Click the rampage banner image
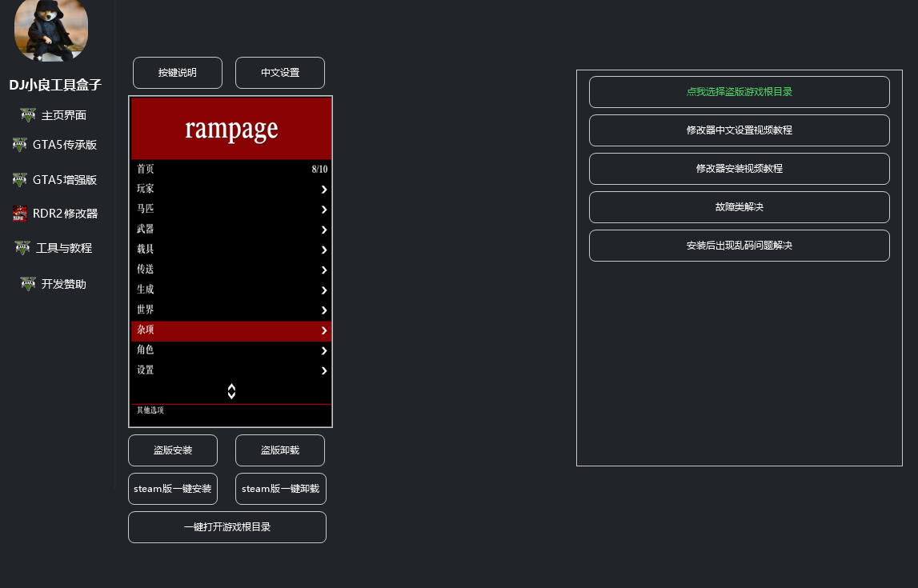 (231, 129)
